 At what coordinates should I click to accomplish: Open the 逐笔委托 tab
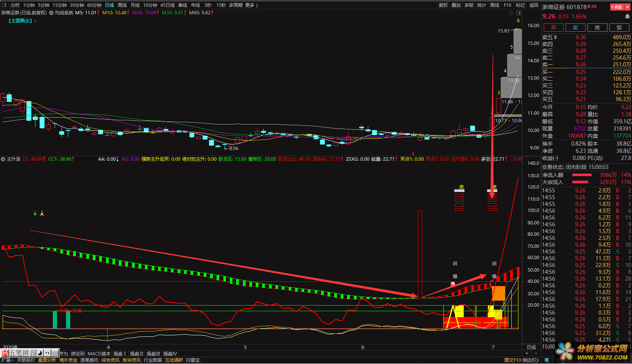click(x=89, y=360)
